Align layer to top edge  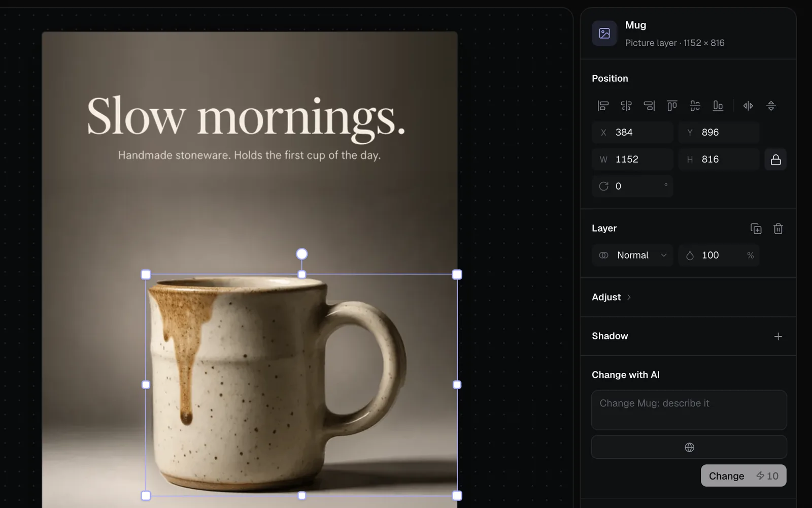(x=672, y=106)
